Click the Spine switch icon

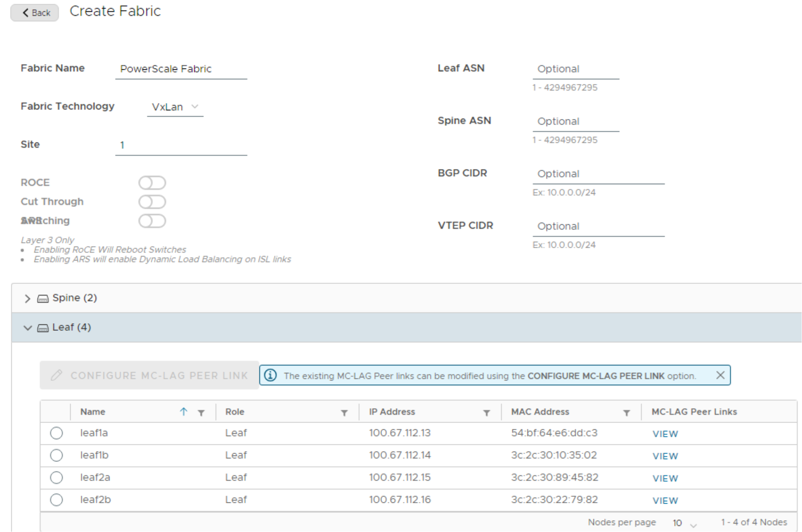[43, 299]
